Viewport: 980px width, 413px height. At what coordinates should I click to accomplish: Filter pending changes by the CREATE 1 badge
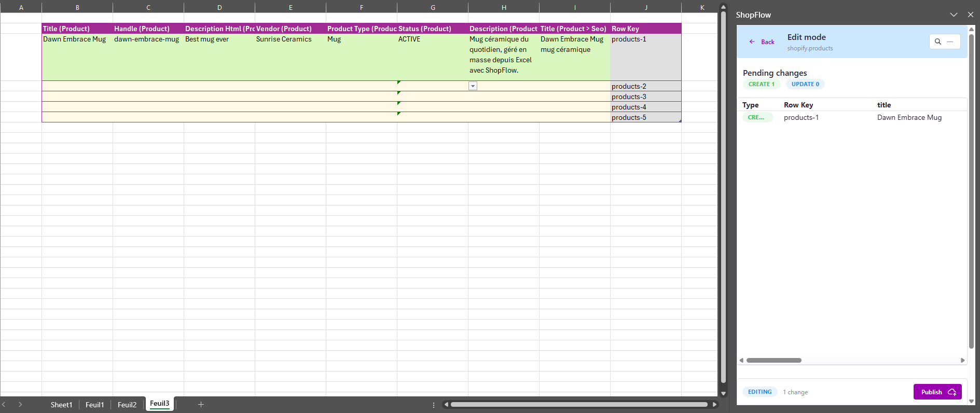pos(761,84)
